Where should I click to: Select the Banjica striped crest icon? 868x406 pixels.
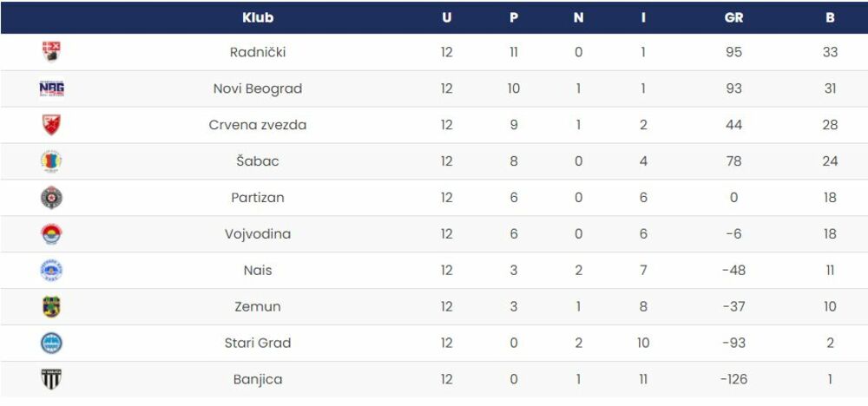[x=52, y=379]
